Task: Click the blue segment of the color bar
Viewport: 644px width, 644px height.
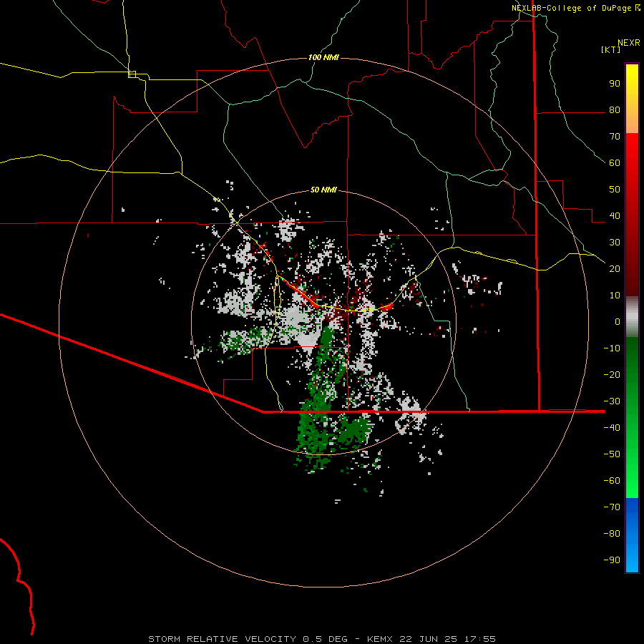Action: point(632,535)
